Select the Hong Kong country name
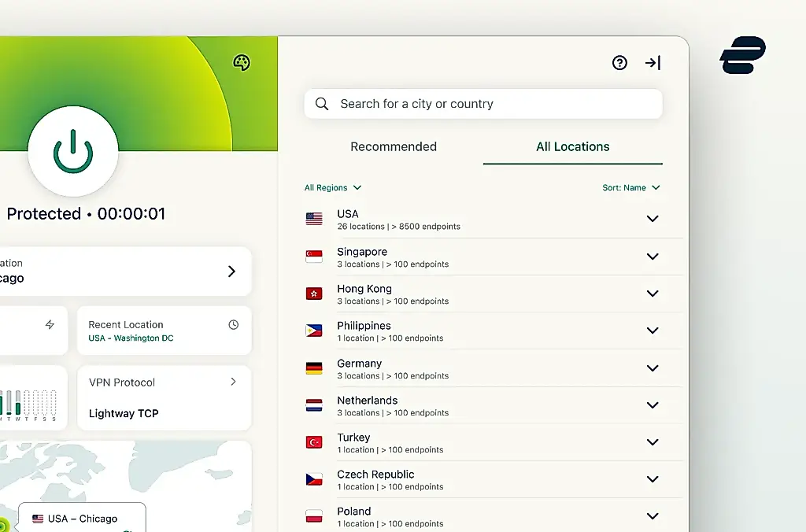Viewport: 806px width, 532px height. tap(364, 289)
